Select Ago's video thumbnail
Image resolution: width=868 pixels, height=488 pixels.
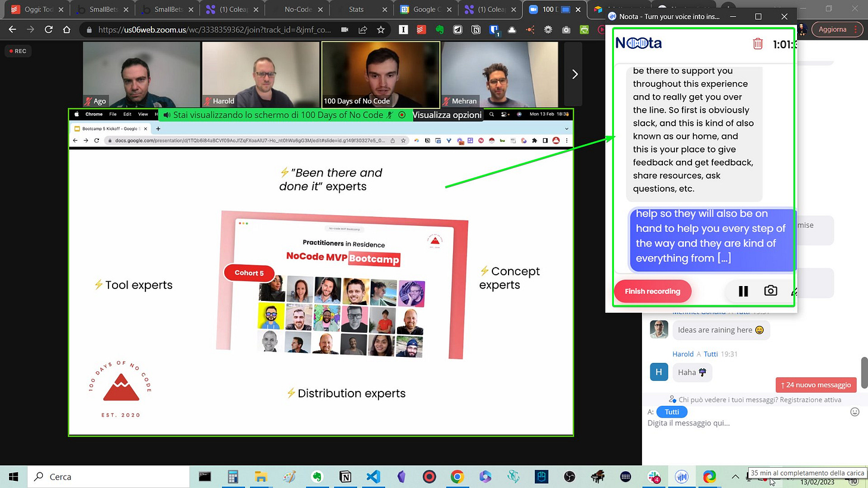[x=141, y=74]
